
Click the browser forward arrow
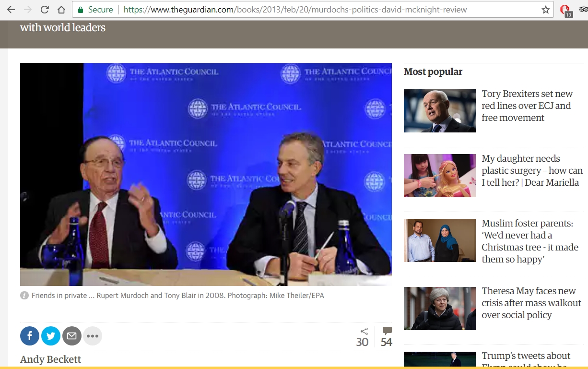tap(27, 10)
